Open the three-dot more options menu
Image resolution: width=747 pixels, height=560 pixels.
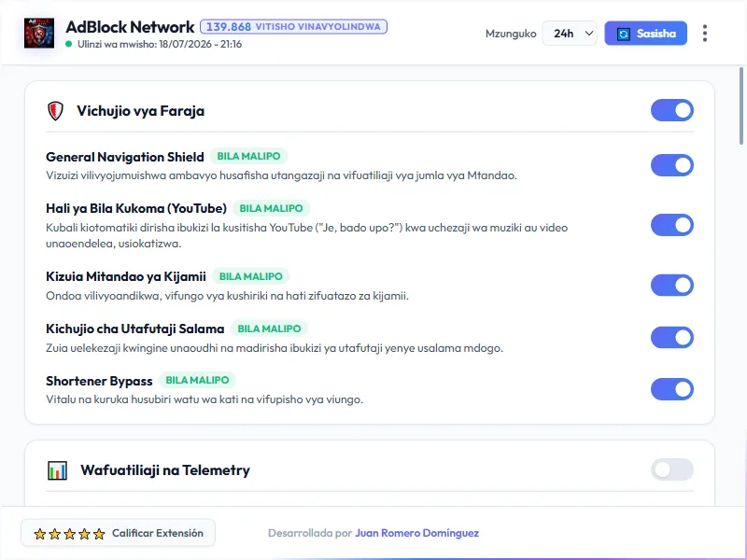(x=705, y=34)
